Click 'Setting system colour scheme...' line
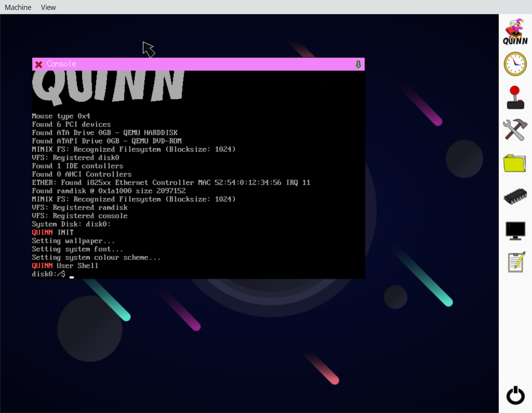532x413 pixels. [x=96, y=257]
